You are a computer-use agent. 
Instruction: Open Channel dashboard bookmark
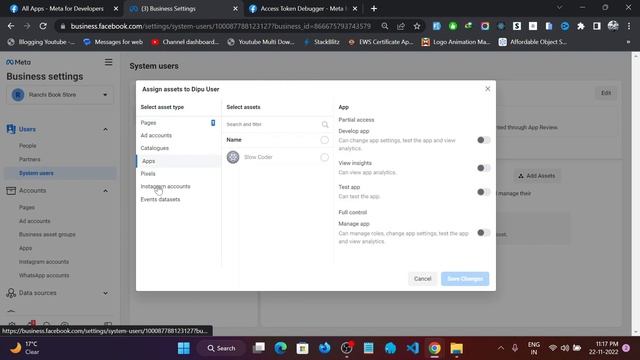(185, 42)
